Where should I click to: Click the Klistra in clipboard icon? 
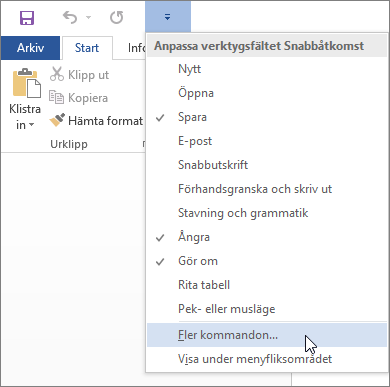coord(26,83)
